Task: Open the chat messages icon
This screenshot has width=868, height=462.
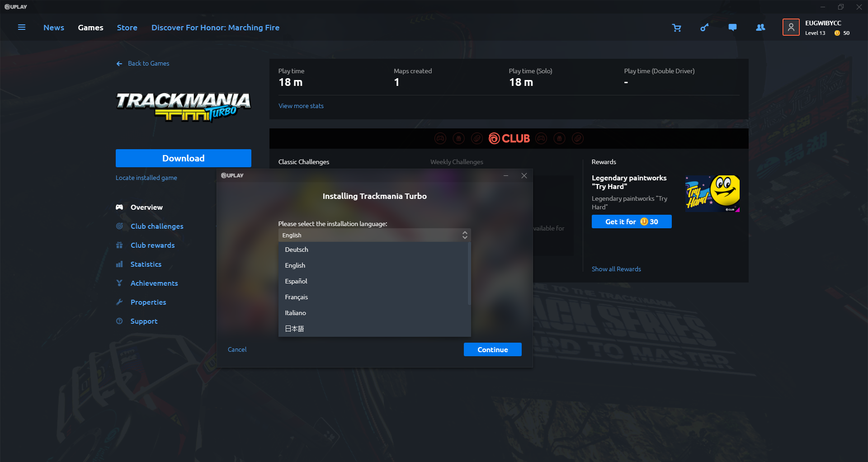Action: 733,28
